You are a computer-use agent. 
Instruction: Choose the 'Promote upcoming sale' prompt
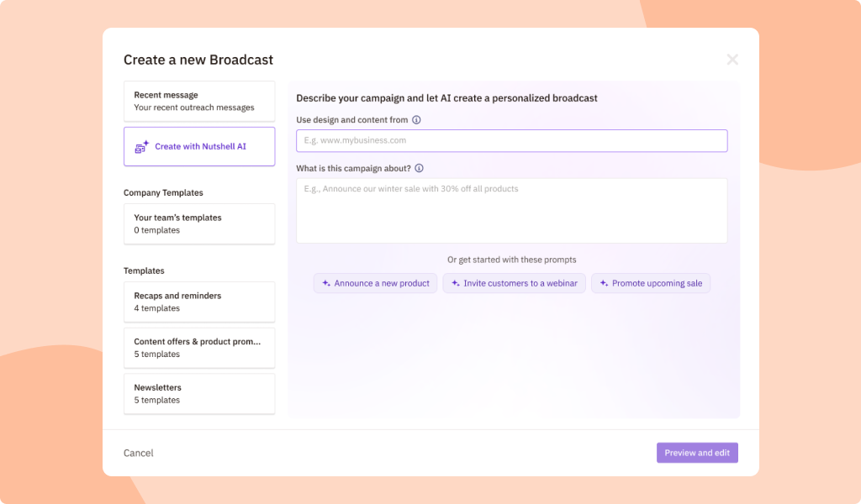click(651, 284)
